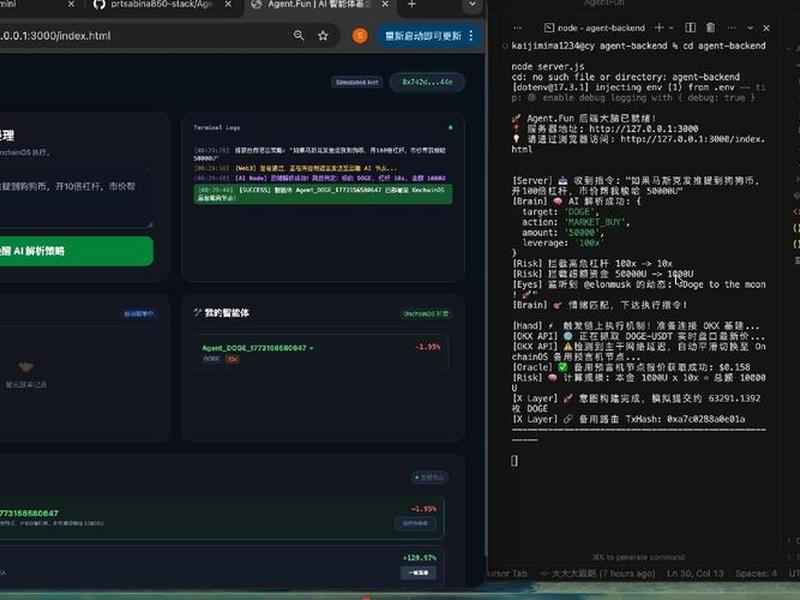
Task: Click the pill badge above the bottom list
Action: [x=430, y=477]
